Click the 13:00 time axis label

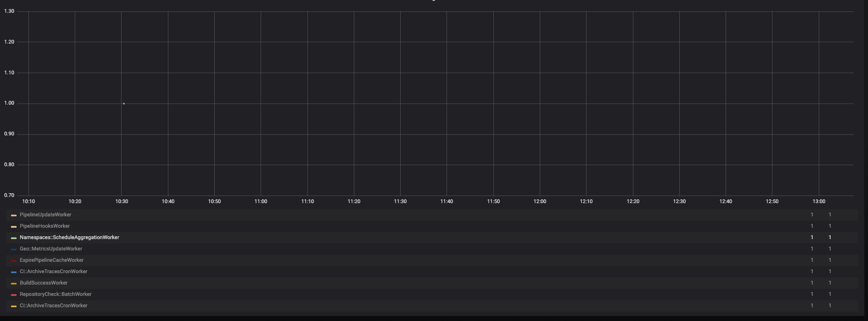pos(819,202)
